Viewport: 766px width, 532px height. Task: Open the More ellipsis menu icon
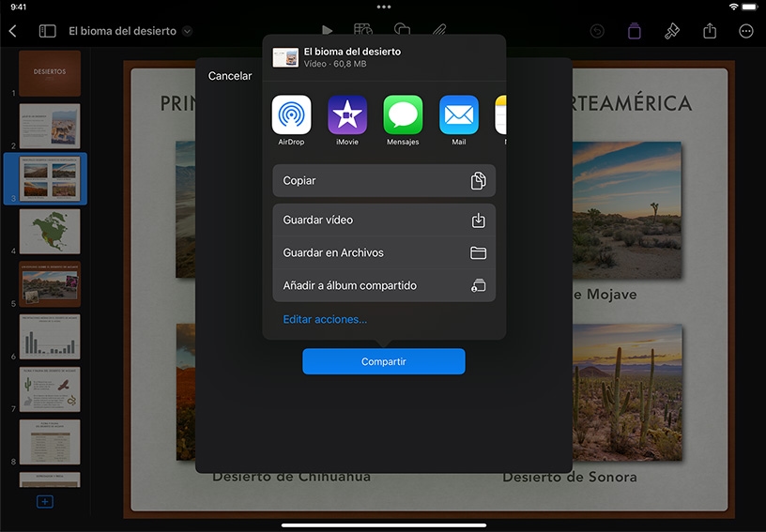[746, 31]
